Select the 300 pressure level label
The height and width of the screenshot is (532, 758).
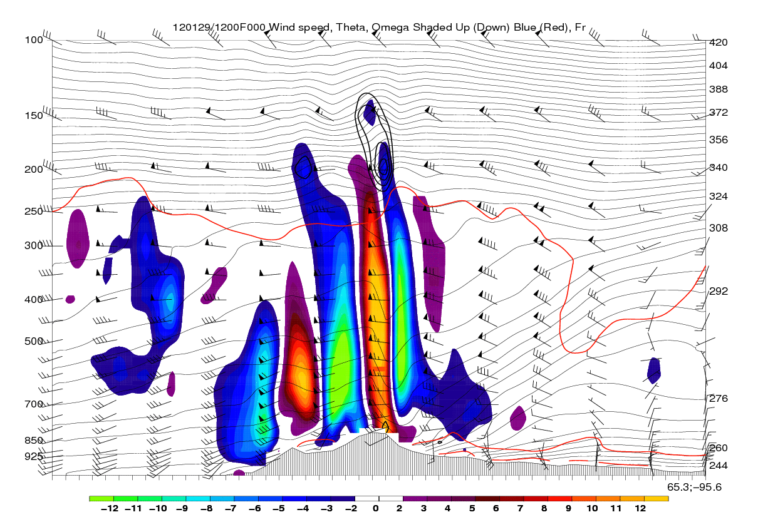point(34,245)
